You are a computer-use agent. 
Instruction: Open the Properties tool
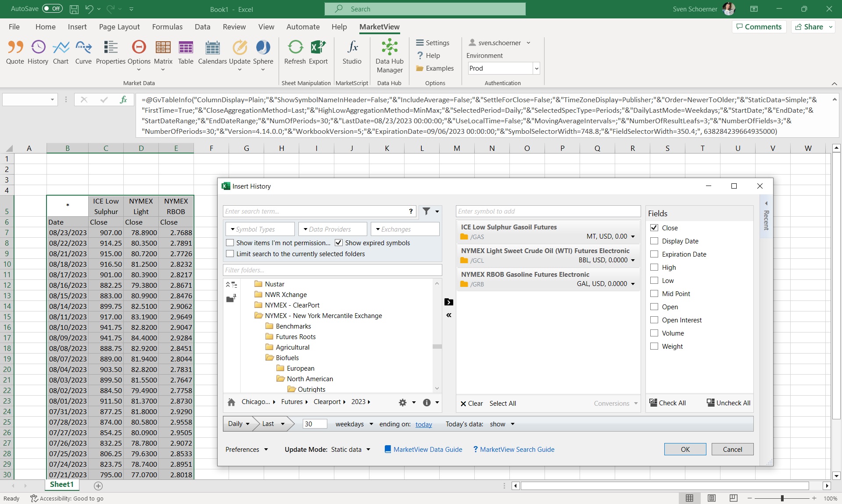coord(111,53)
